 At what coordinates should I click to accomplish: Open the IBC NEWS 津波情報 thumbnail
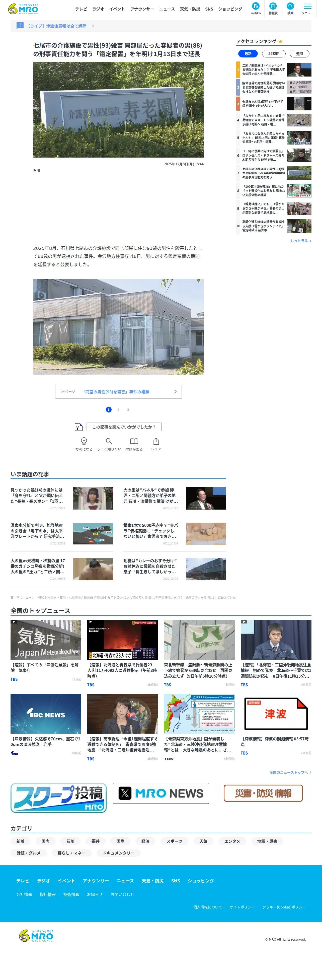(46, 714)
